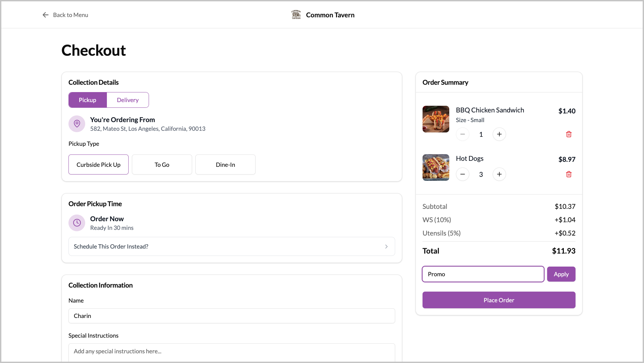Select the Pickup tab
The width and height of the screenshot is (644, 363).
tap(88, 100)
